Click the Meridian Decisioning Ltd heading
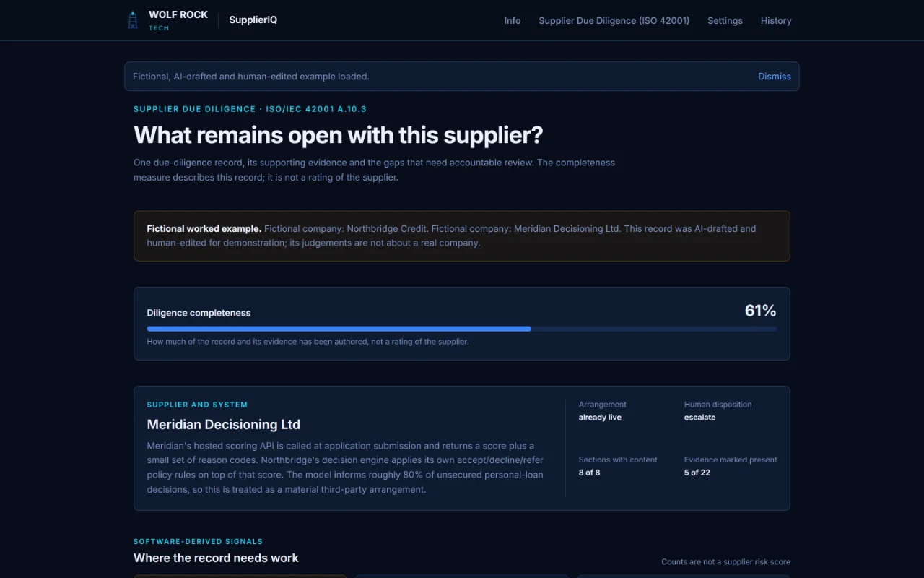The image size is (924, 578). click(224, 425)
